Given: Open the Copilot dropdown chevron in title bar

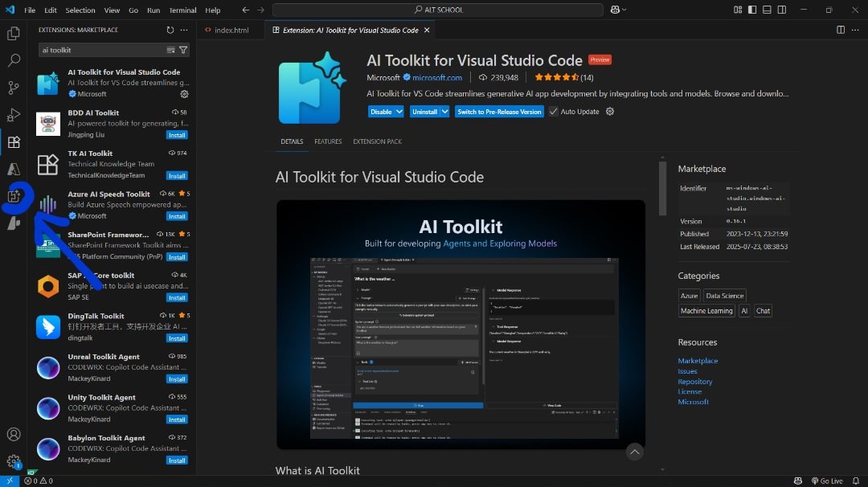Looking at the screenshot, I should pyautogui.click(x=624, y=10).
